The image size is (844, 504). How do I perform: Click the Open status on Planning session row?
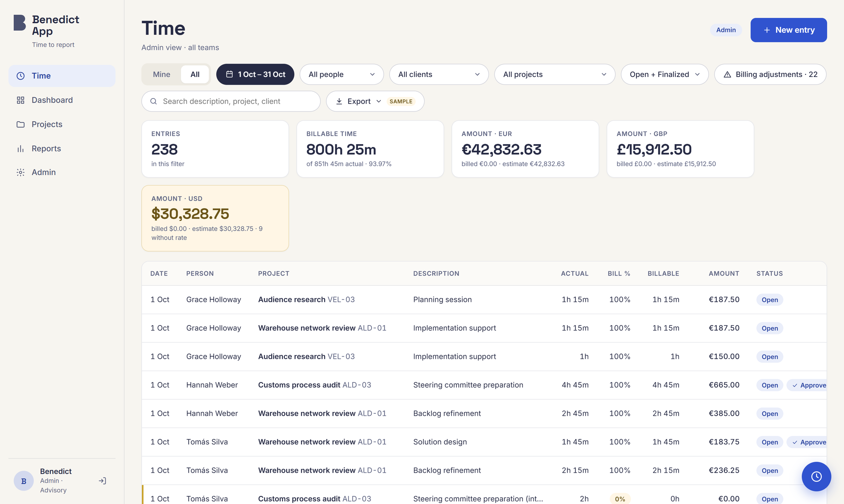[769, 300]
